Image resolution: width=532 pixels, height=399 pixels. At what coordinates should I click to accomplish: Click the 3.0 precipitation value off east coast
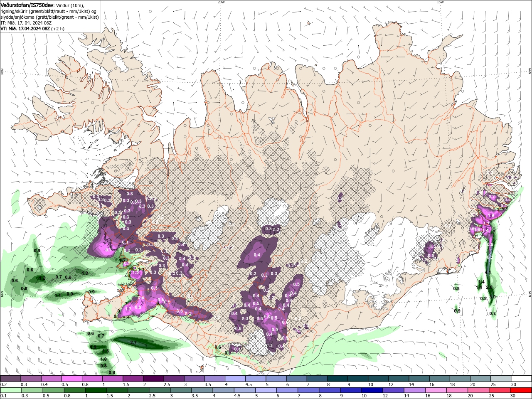click(x=493, y=297)
